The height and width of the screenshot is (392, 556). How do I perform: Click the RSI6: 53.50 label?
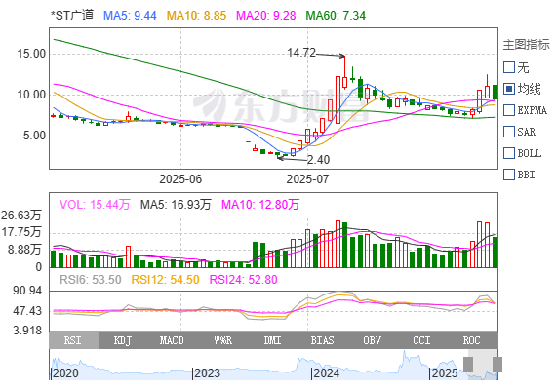pos(91,280)
